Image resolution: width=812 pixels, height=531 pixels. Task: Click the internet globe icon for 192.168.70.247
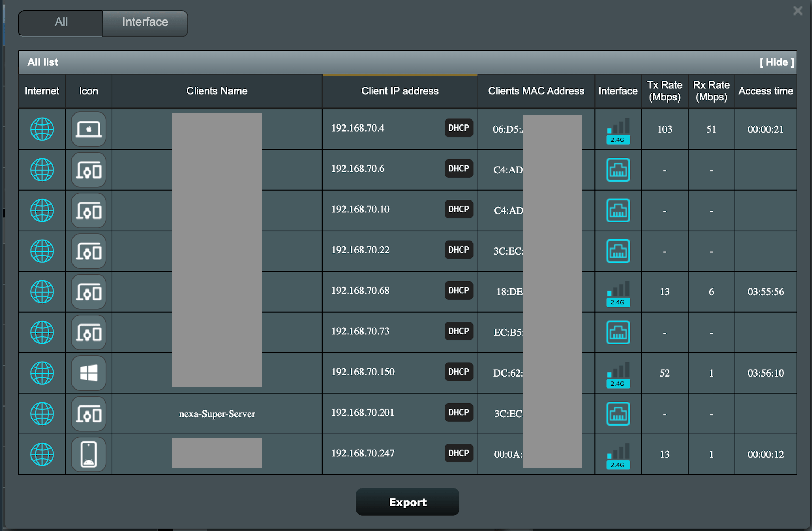pos(42,454)
